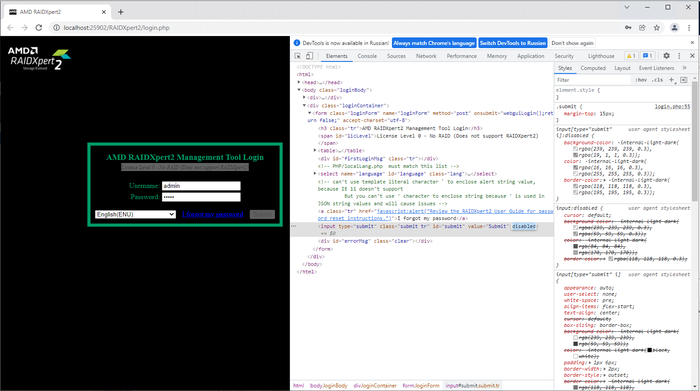Share this page icon
The height and width of the screenshot is (391, 700).
click(642, 28)
